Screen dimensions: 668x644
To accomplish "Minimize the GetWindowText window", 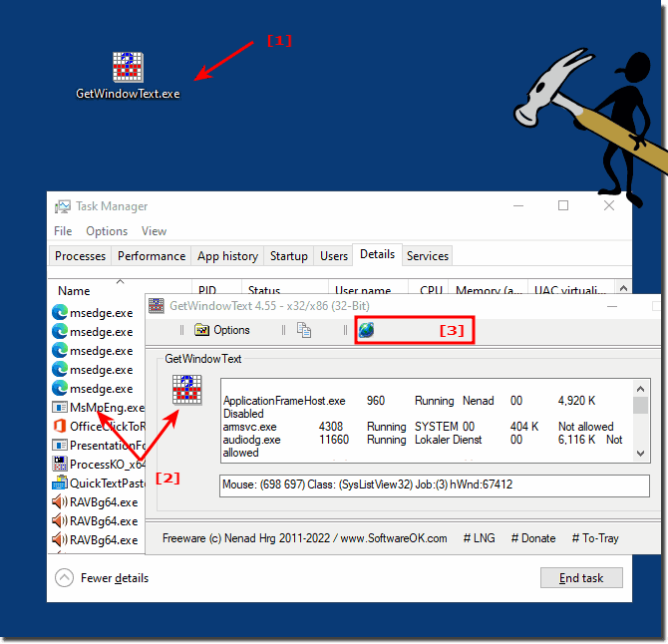I will click(x=612, y=306).
